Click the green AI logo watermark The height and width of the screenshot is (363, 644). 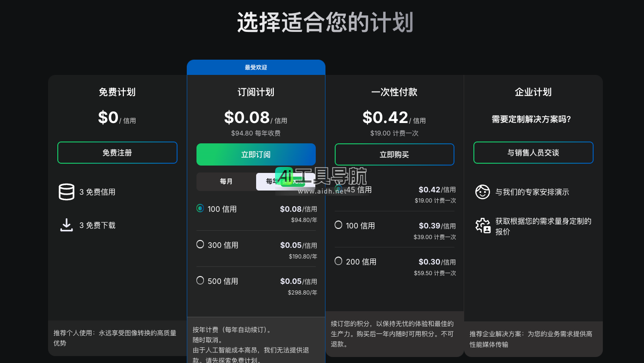(x=284, y=176)
